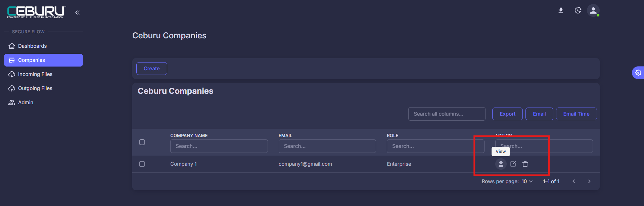Open Admin in the sidebar
644x206 pixels.
coord(43,102)
